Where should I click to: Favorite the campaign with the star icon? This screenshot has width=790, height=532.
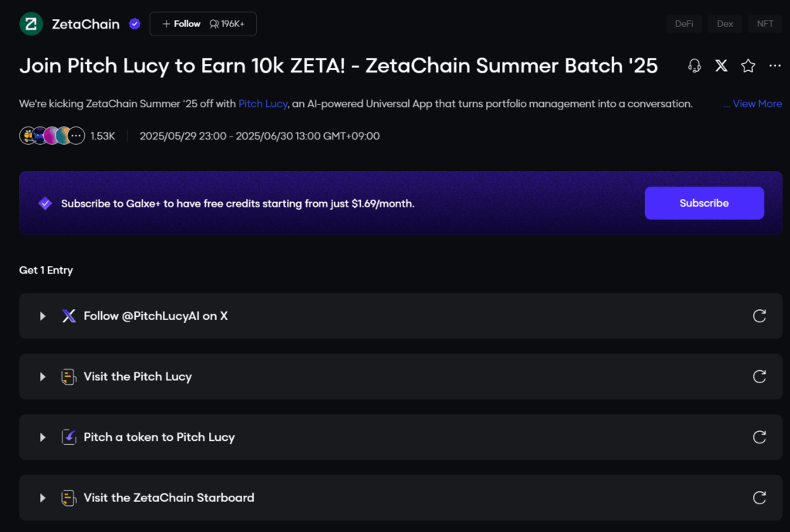(x=748, y=66)
